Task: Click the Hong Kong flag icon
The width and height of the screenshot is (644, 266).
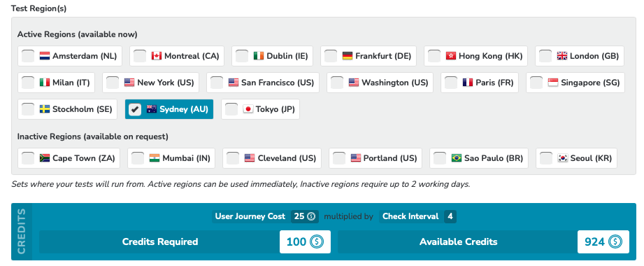Action: pos(451,56)
